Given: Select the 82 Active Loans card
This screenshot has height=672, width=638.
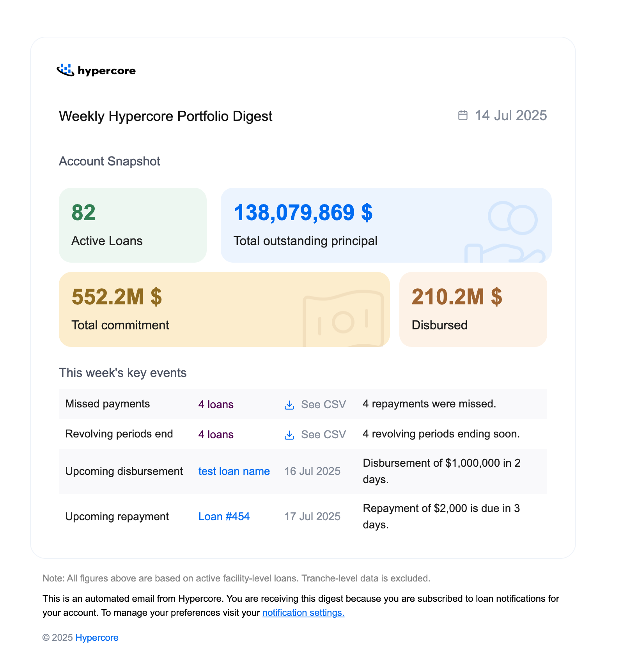Looking at the screenshot, I should coord(133,225).
